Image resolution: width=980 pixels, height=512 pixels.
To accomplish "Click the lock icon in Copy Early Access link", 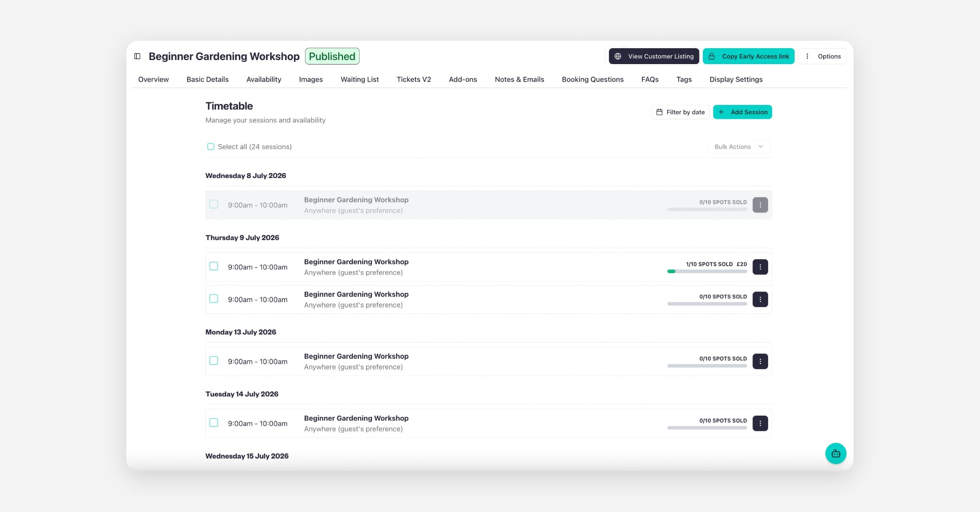I will [711, 56].
